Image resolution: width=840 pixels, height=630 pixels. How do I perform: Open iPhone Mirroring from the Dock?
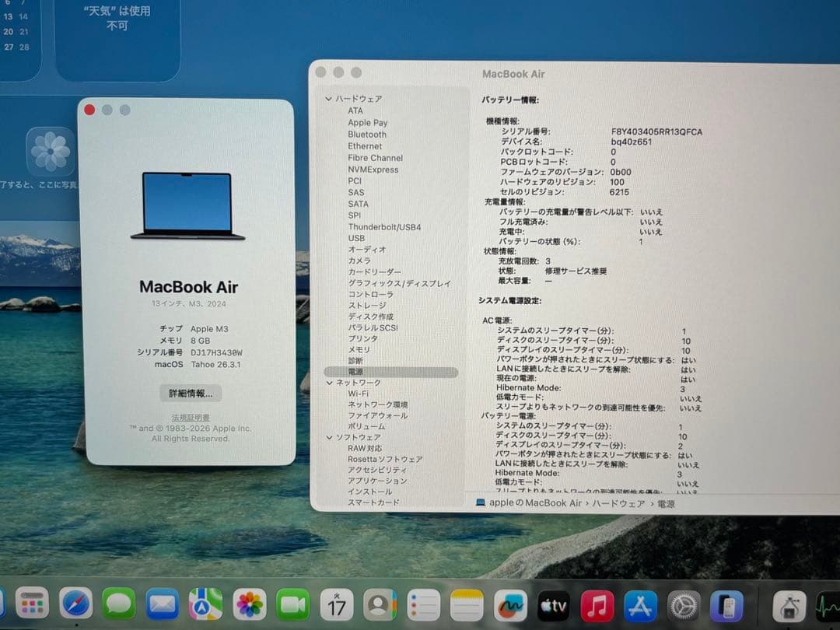coord(726,607)
